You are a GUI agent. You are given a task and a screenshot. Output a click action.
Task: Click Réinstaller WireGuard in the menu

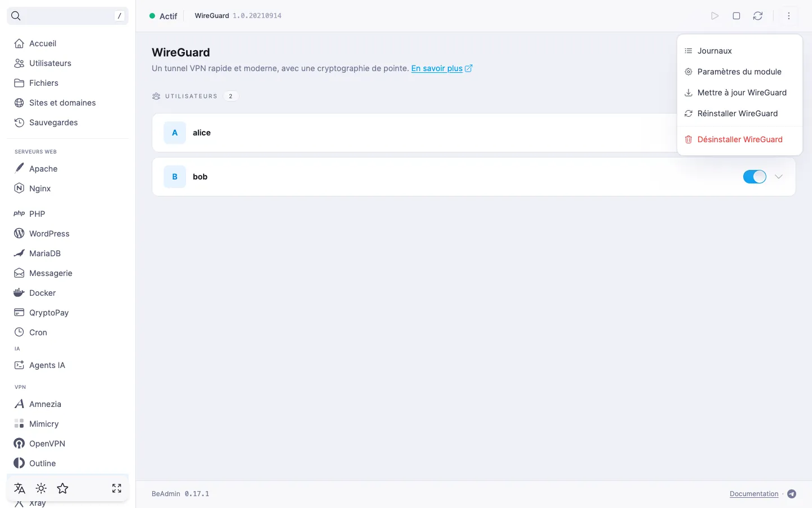tap(740, 113)
